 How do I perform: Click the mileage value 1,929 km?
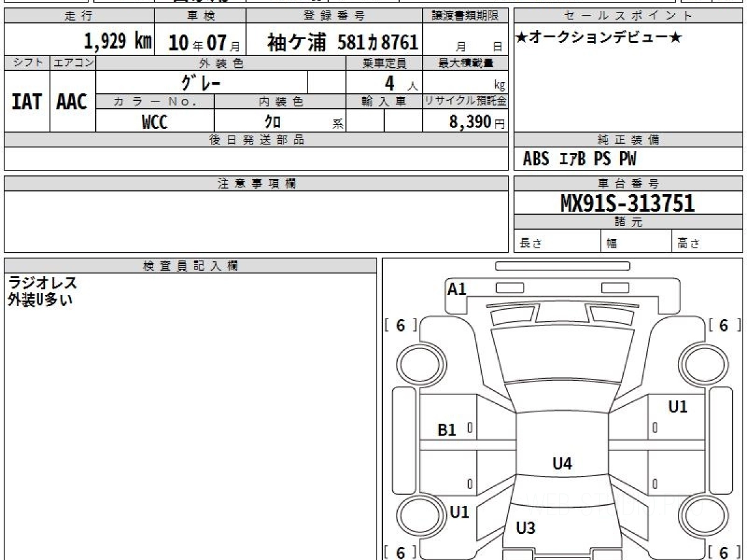[118, 42]
